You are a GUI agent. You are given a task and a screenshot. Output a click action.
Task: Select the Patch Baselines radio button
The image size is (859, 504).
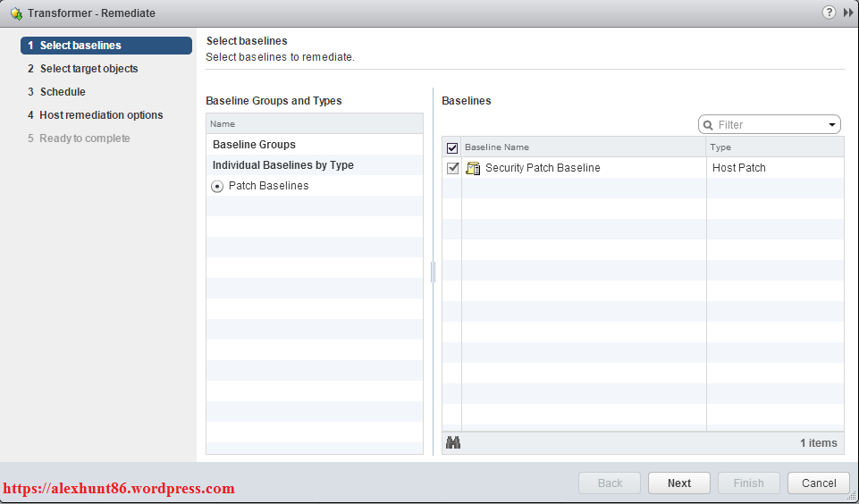pos(217,187)
